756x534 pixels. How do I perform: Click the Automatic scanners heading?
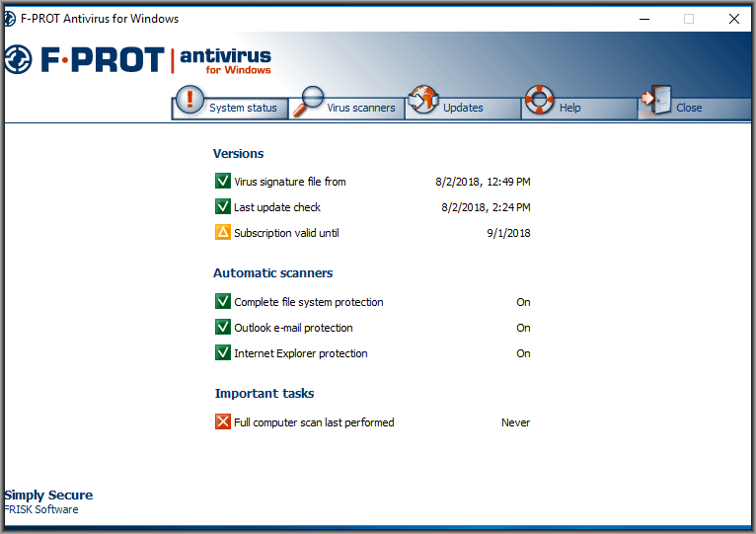[x=273, y=273]
